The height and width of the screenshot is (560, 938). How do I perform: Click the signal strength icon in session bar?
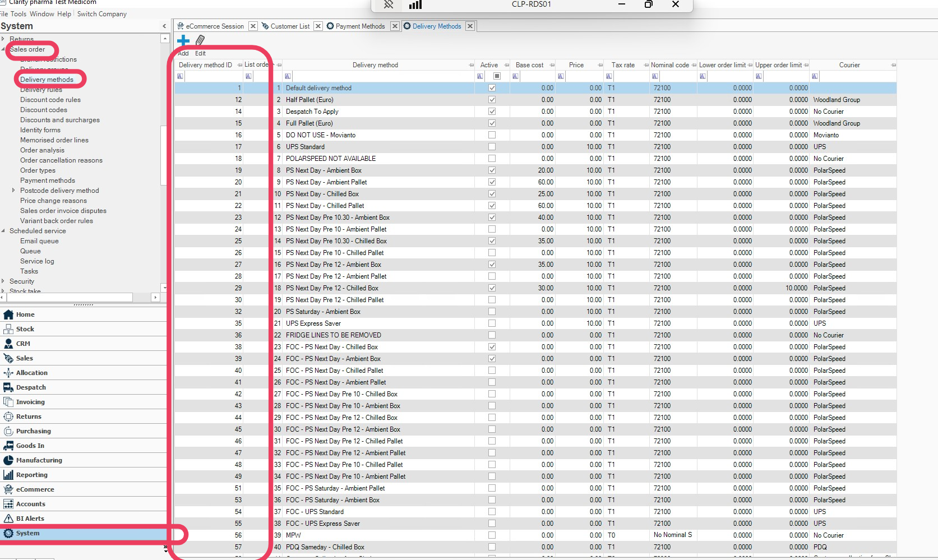[415, 4]
